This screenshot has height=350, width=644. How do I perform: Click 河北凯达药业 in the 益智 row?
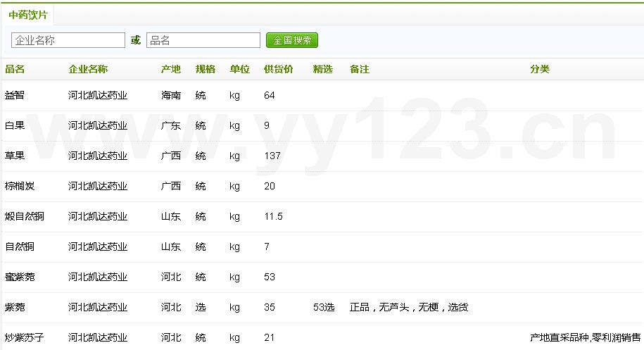[x=98, y=95]
